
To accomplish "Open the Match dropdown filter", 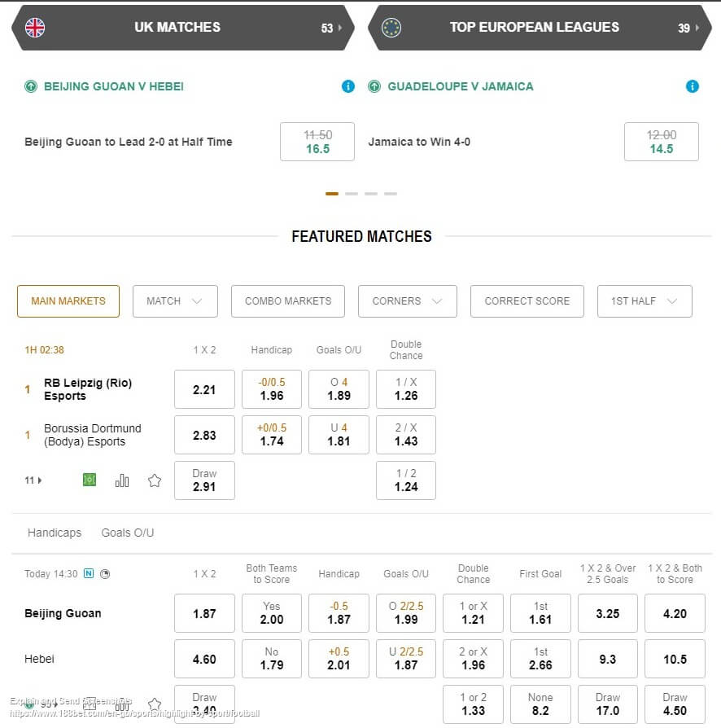I will [x=175, y=301].
